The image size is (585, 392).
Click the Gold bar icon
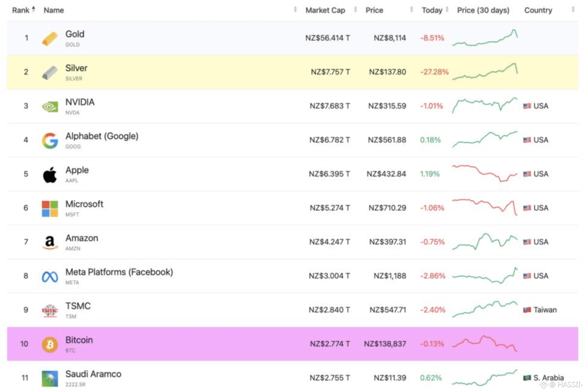point(50,39)
